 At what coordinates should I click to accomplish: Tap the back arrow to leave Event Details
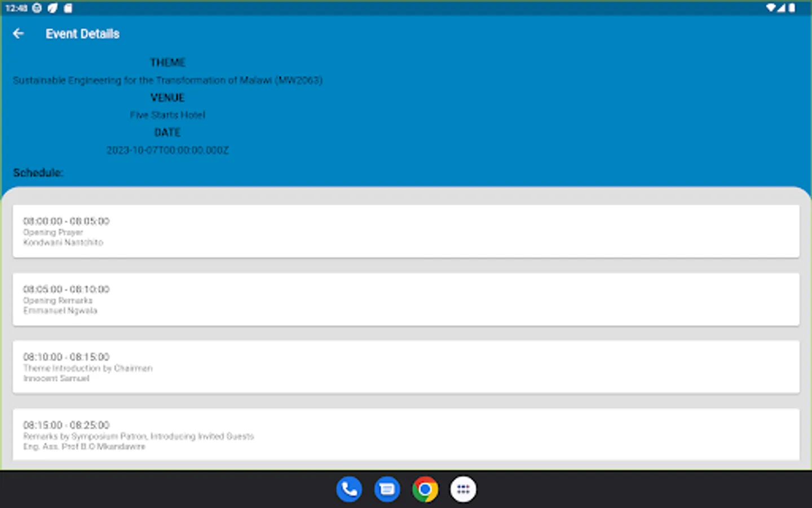(17, 33)
